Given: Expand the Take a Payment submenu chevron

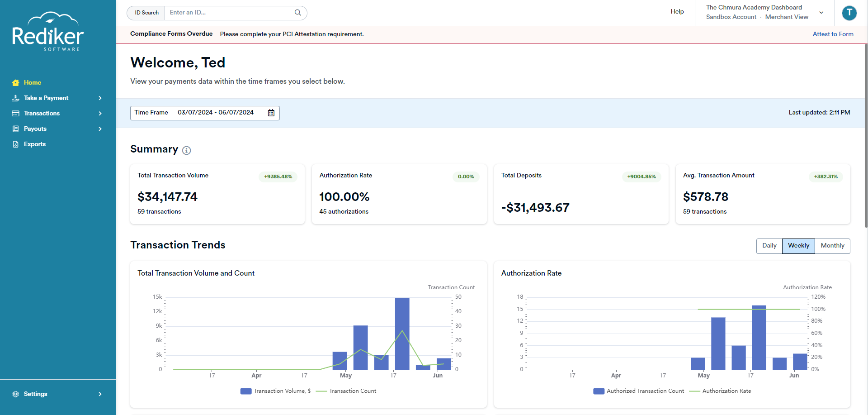Looking at the screenshot, I should 100,98.
